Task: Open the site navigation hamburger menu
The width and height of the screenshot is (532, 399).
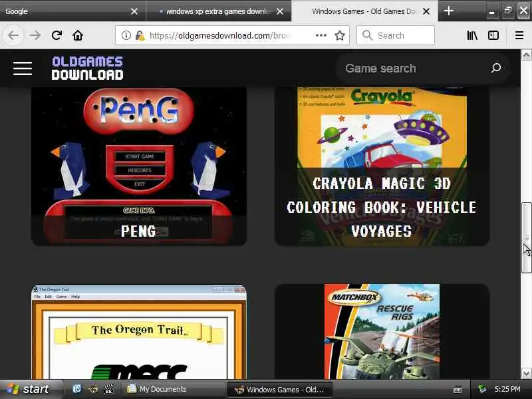Action: [x=23, y=68]
